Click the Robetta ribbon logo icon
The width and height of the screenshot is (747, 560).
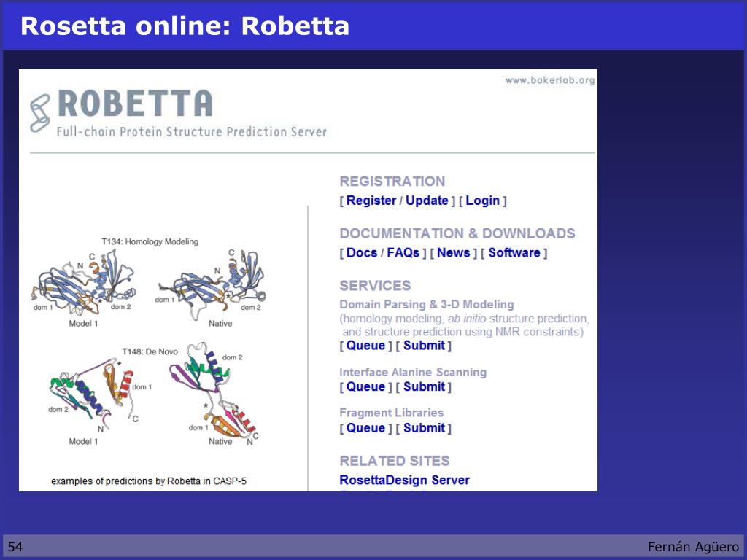(40, 113)
